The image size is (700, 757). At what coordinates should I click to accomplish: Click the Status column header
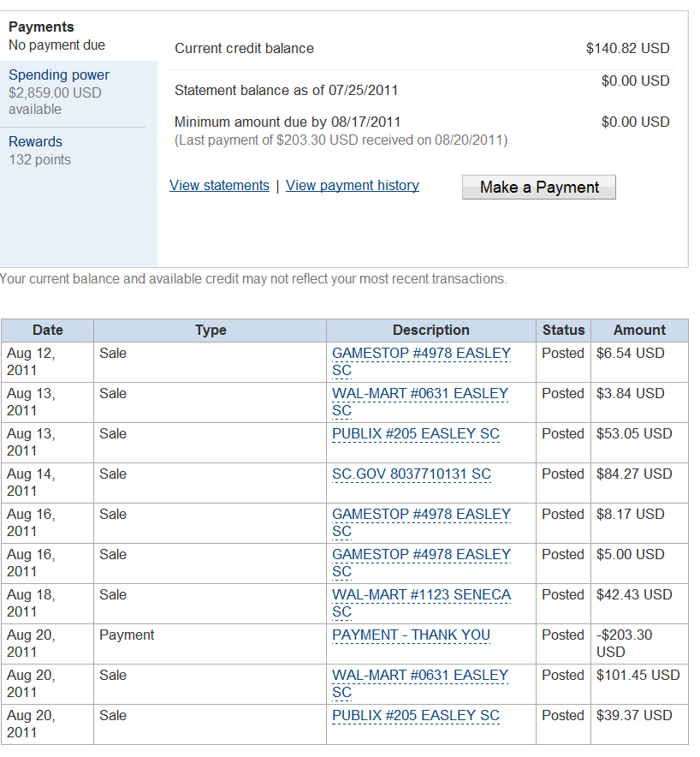563,331
